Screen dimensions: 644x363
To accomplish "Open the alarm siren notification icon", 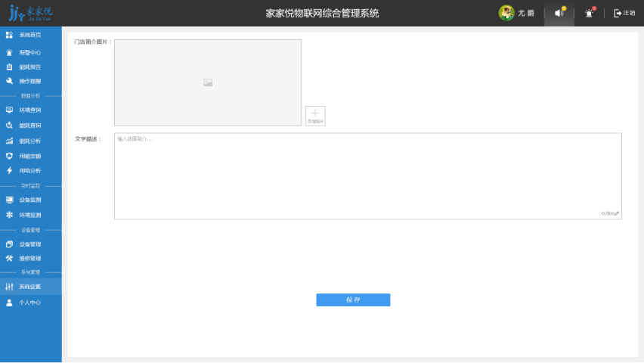I will coord(590,13).
